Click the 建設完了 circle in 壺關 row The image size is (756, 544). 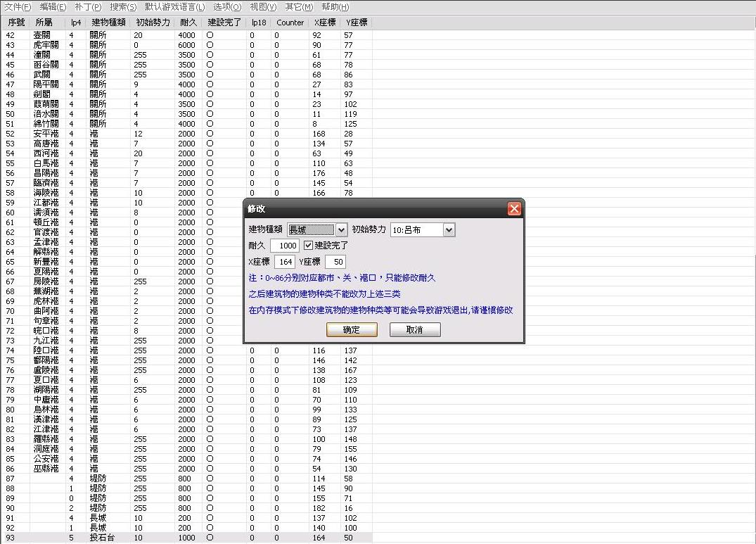[x=210, y=35]
